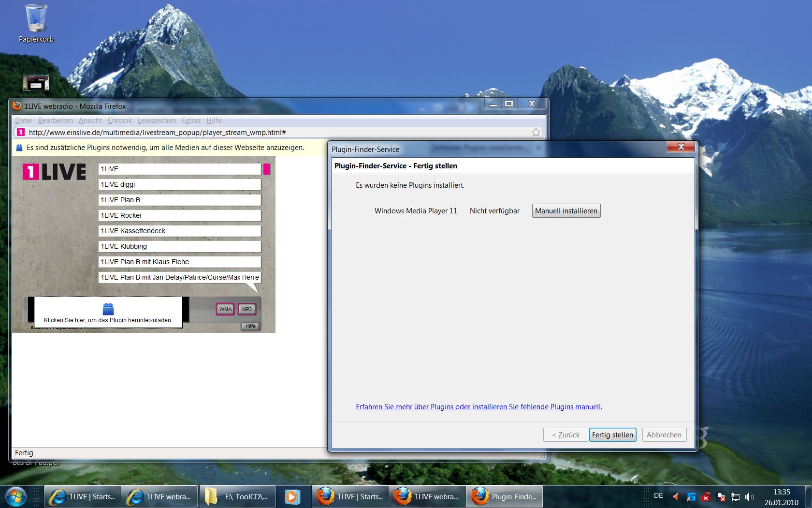Viewport: 812px width, 508px height.
Task: Open the Windows Start orb
Action: coord(16,496)
